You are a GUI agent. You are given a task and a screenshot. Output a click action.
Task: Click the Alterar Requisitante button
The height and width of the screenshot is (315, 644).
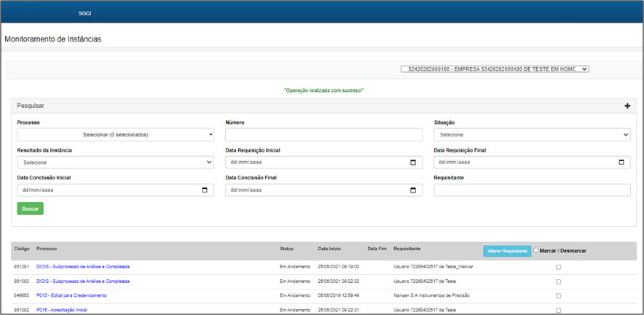(x=506, y=251)
